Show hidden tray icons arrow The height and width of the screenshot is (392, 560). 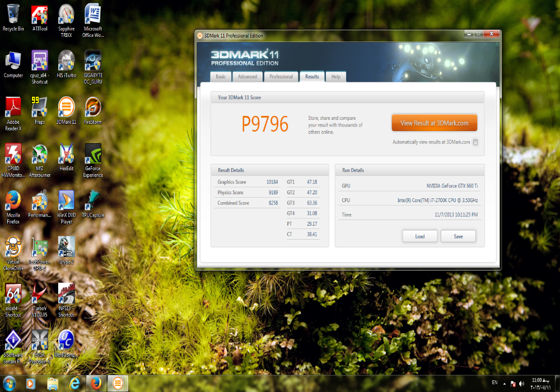click(x=505, y=384)
